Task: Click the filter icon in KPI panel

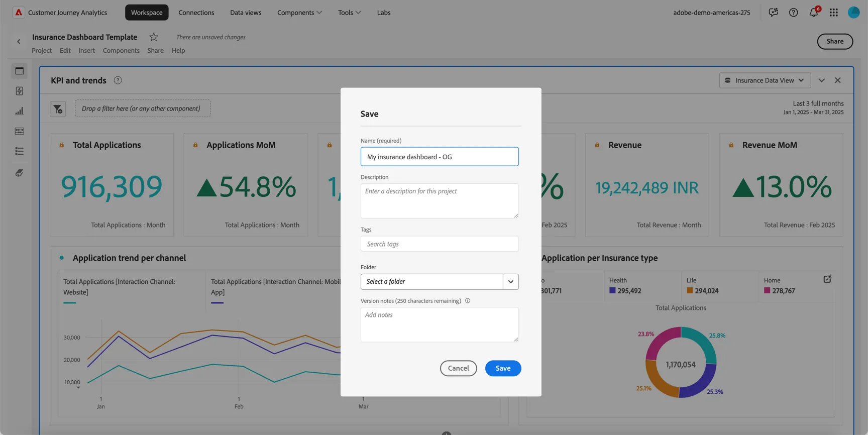Action: pos(58,108)
